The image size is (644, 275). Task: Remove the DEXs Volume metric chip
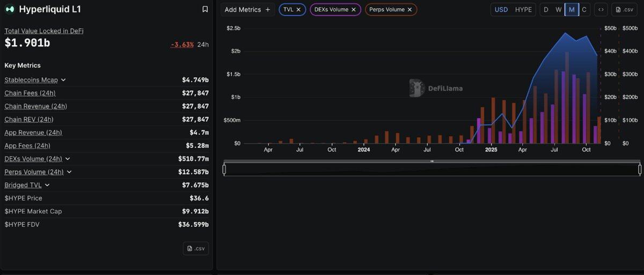353,10
